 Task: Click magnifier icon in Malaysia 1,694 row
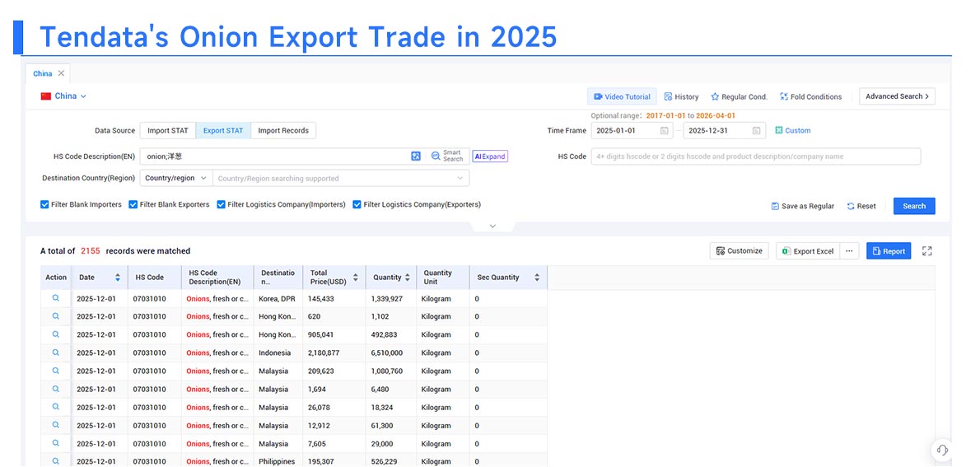[56, 389]
